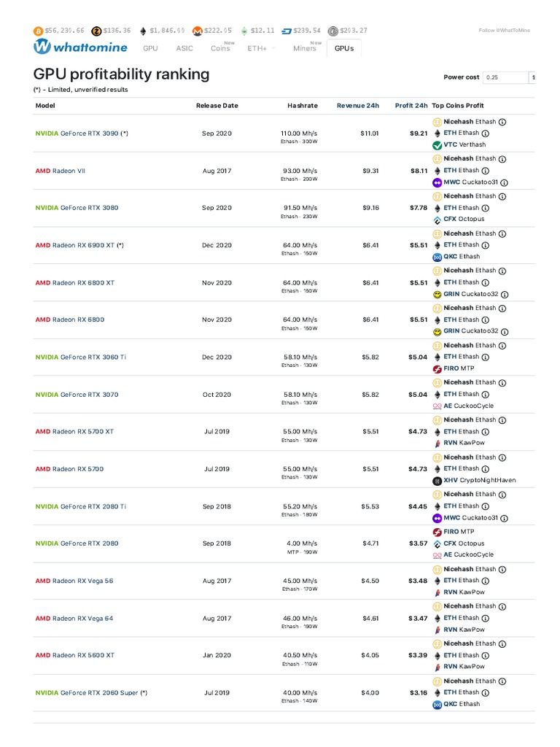The image size is (560, 747).
Task: Click MWC coin icon in Radeon VII row
Action: pyautogui.click(x=437, y=182)
